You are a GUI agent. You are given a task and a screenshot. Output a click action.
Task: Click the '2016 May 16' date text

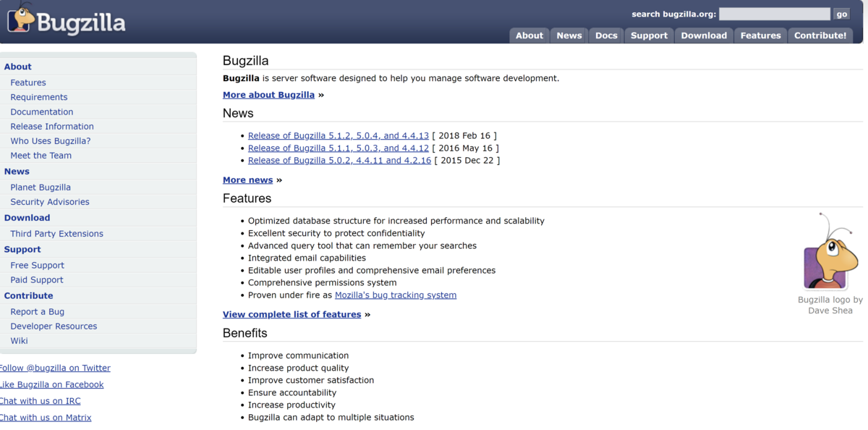point(465,148)
